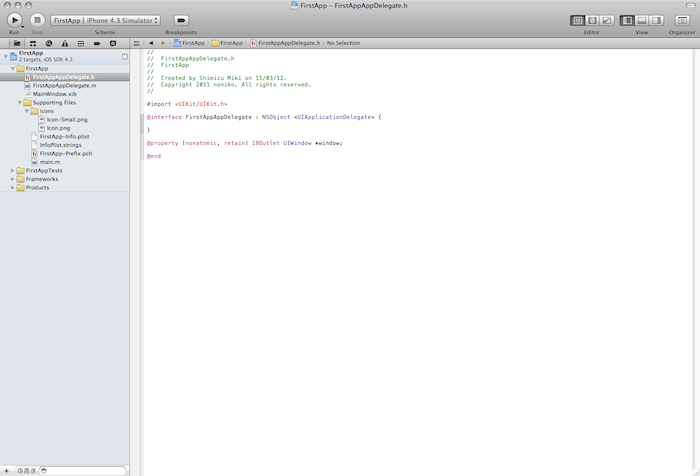Collapse the FirstApp group folder
The image size is (700, 476).
13,69
